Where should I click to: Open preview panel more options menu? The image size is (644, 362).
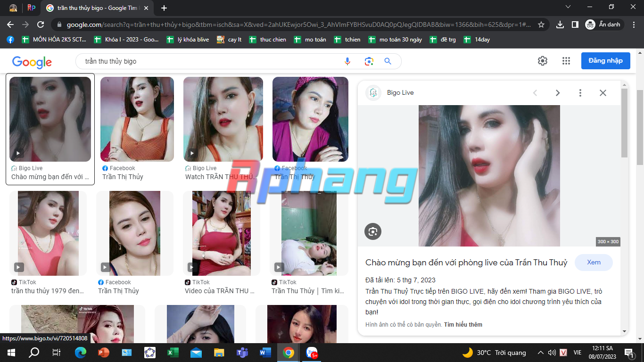point(580,93)
